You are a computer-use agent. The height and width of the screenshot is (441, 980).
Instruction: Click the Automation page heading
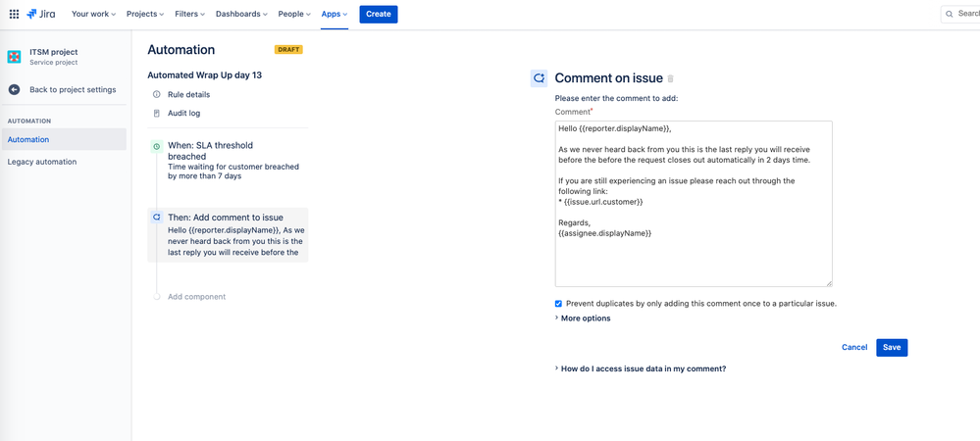click(x=181, y=50)
